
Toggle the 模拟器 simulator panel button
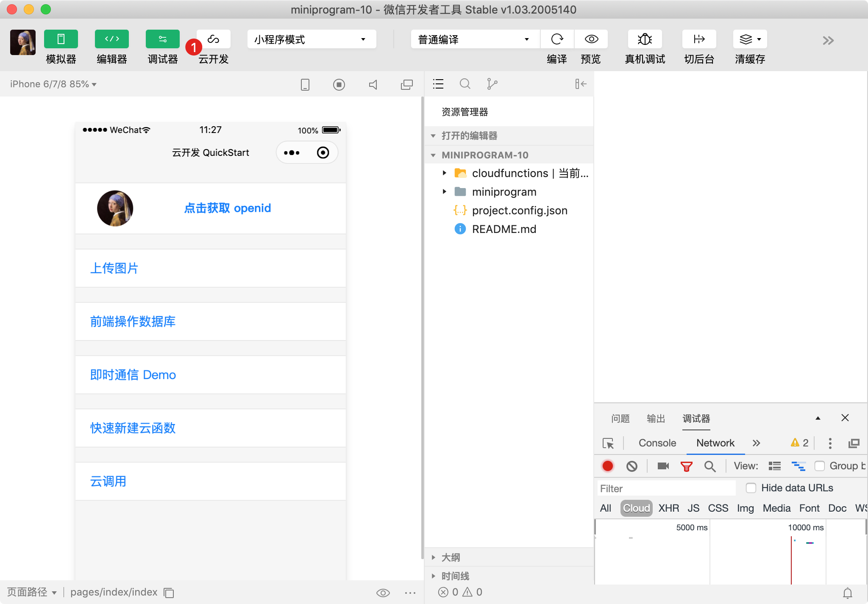click(x=61, y=39)
